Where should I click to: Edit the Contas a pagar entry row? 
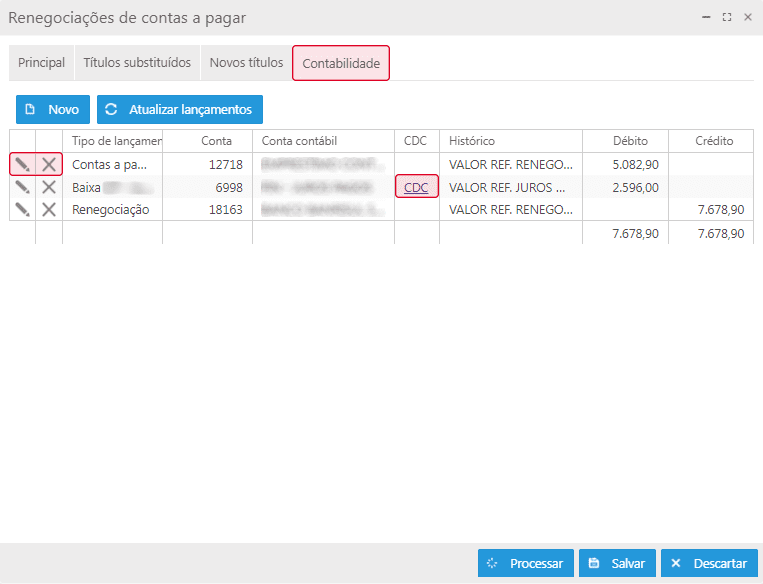[x=22, y=164]
